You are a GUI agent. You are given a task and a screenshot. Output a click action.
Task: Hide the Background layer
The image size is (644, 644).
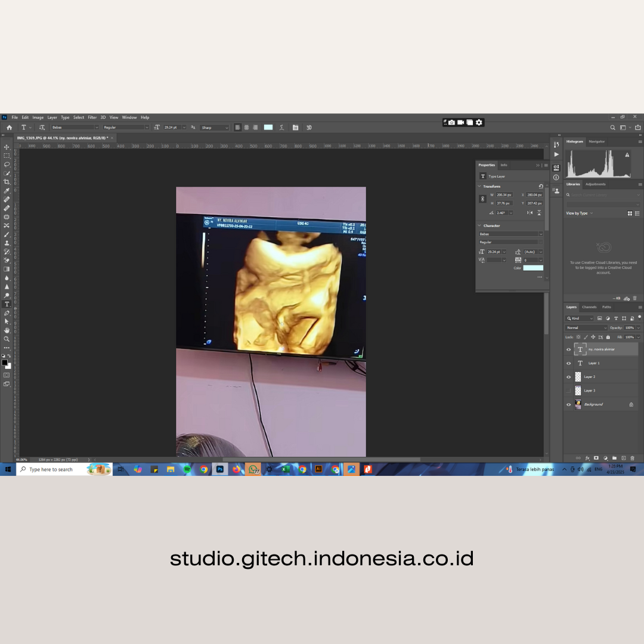pos(568,404)
